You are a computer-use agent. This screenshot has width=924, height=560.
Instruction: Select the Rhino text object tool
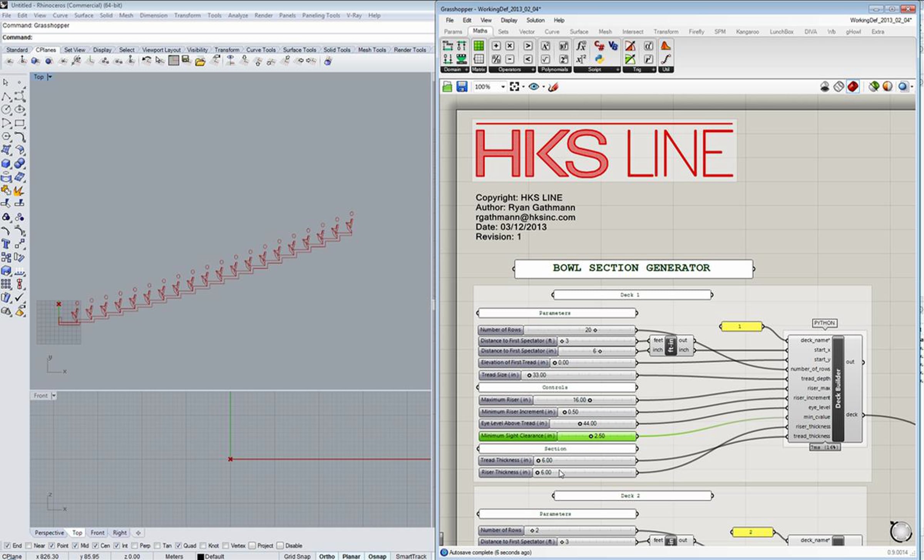(6, 244)
